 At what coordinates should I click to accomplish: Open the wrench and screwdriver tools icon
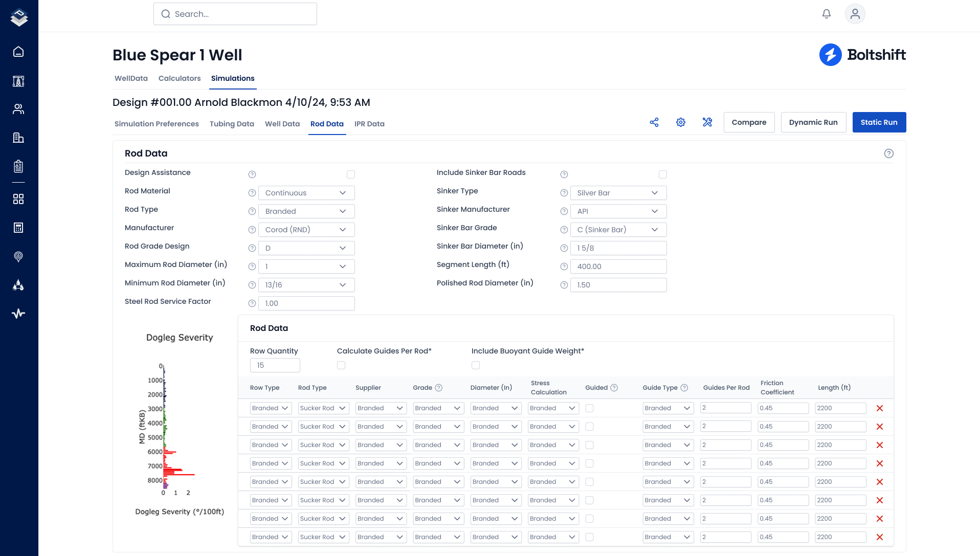707,122
